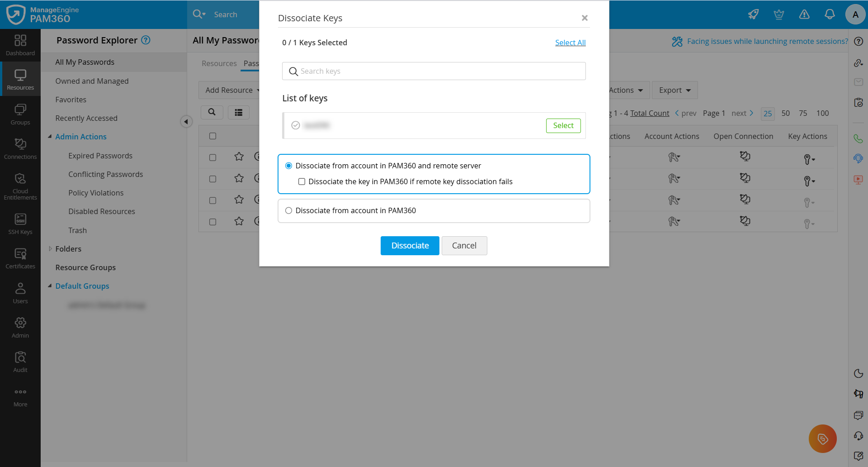The height and width of the screenshot is (467, 868).
Task: Click the Search keys input field
Action: [434, 71]
